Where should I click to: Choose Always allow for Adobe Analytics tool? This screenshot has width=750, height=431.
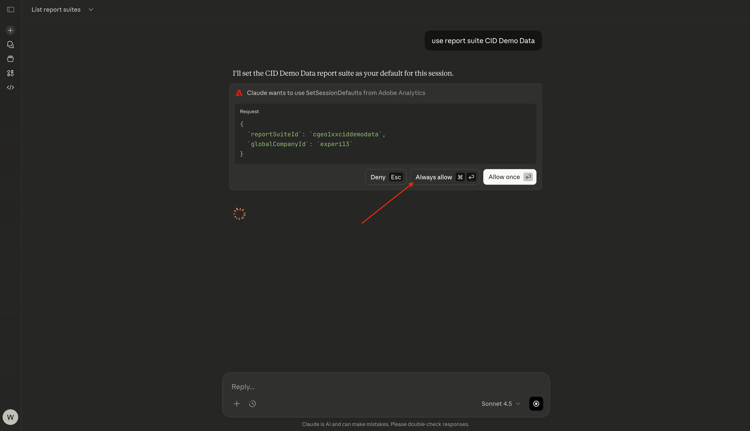(445, 177)
